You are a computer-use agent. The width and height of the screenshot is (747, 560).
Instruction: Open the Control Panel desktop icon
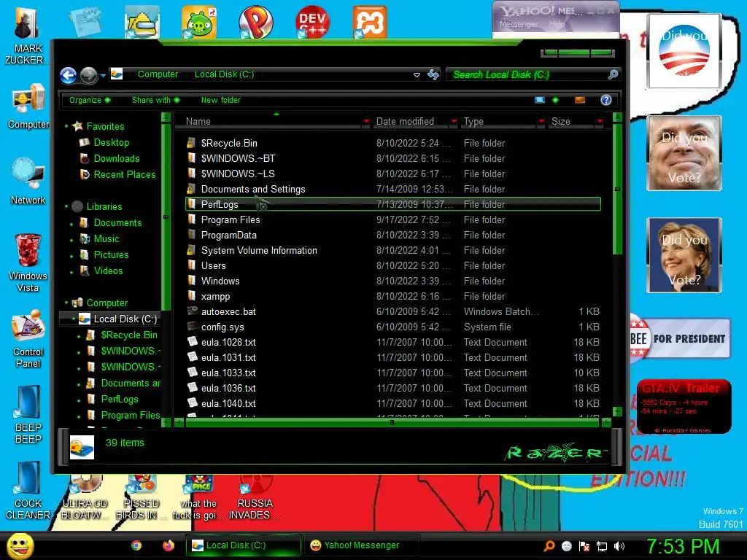[x=28, y=339]
